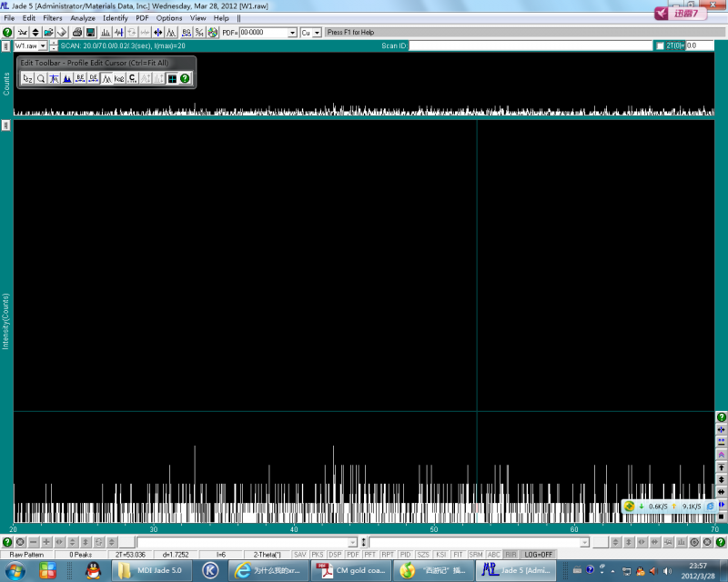The width and height of the screenshot is (728, 582).
Task: Open the bottom left combo box dropdown arrow
Action: point(352,542)
